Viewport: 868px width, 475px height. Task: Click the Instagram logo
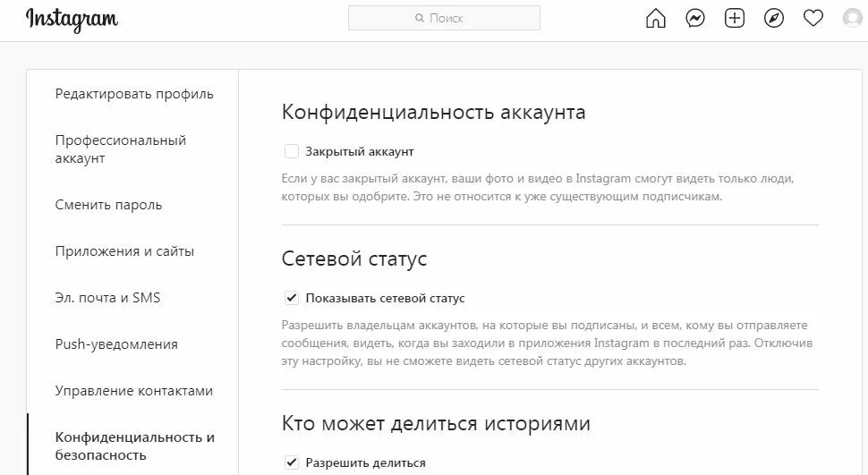point(72,20)
